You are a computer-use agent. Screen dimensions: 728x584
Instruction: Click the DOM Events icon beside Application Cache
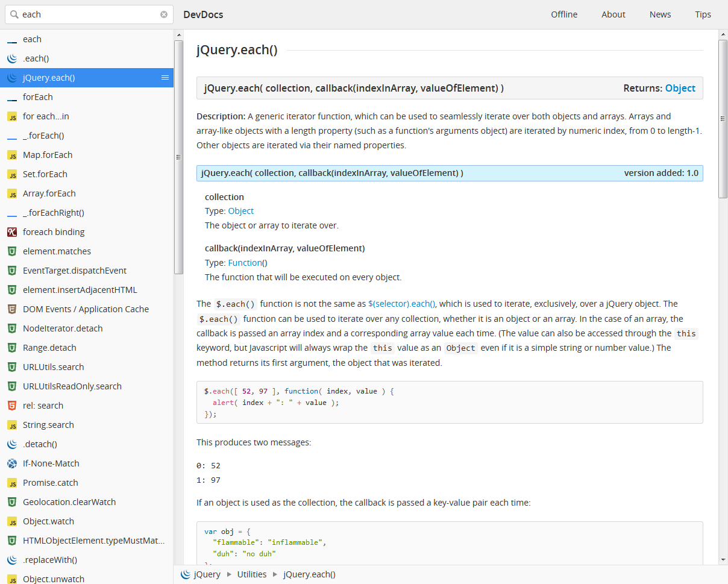(x=12, y=309)
